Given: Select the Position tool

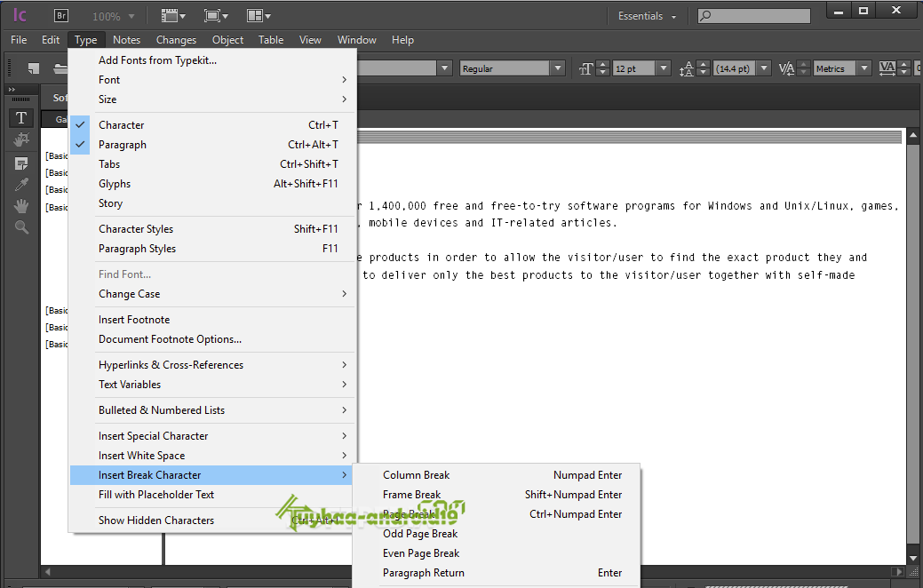Looking at the screenshot, I should click(21, 140).
